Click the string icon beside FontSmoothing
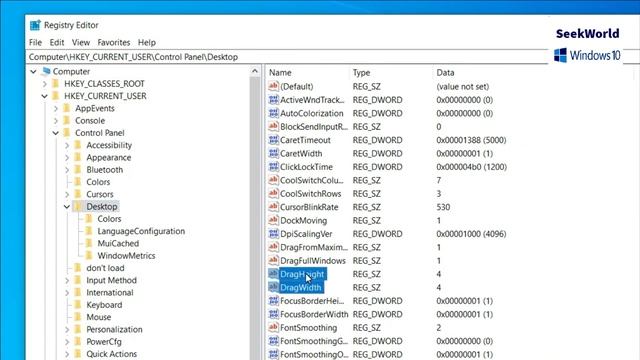 point(273,327)
